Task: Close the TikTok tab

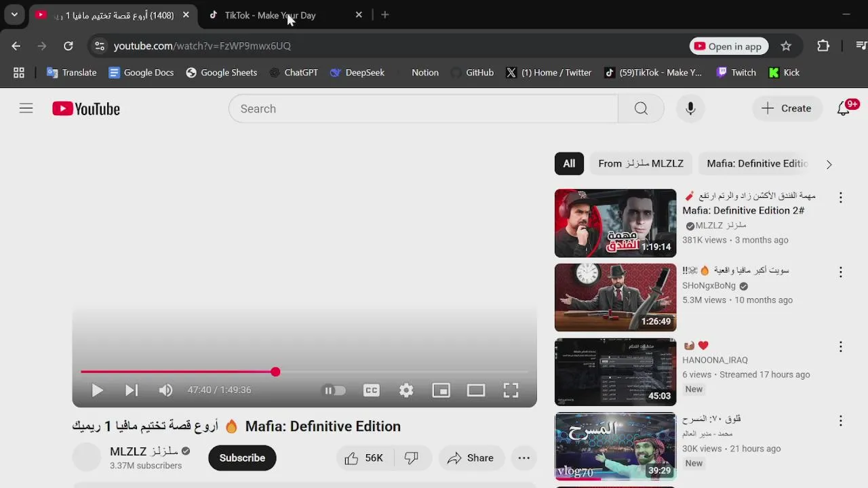Action: (359, 15)
